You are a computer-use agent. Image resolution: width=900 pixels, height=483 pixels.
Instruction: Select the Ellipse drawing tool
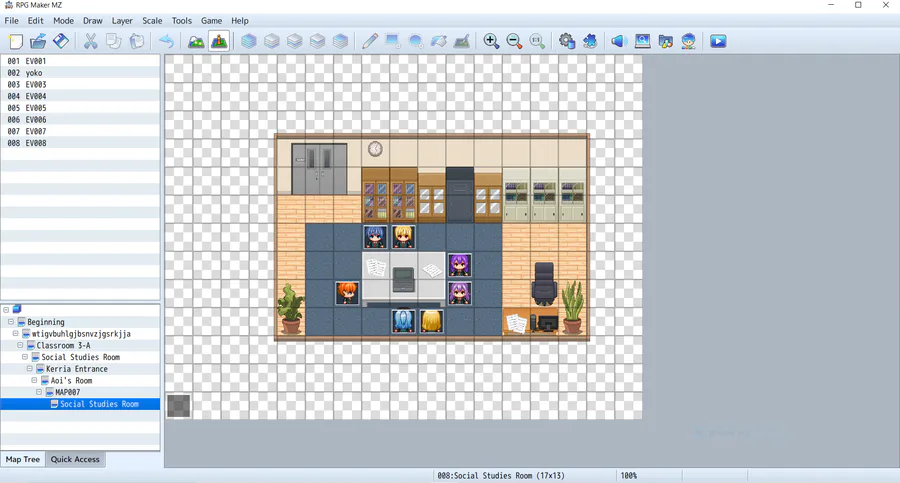[x=416, y=41]
